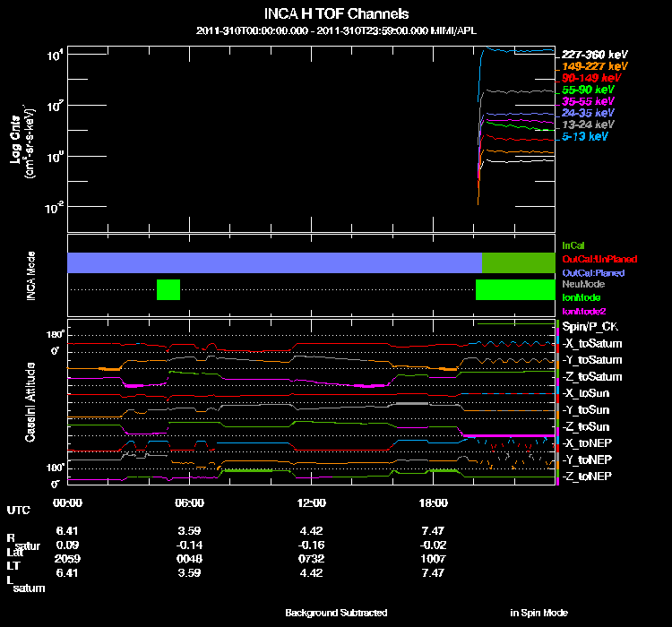Viewport: 672px width, 627px height.
Task: Click the LT value 0732
Action: (312, 559)
